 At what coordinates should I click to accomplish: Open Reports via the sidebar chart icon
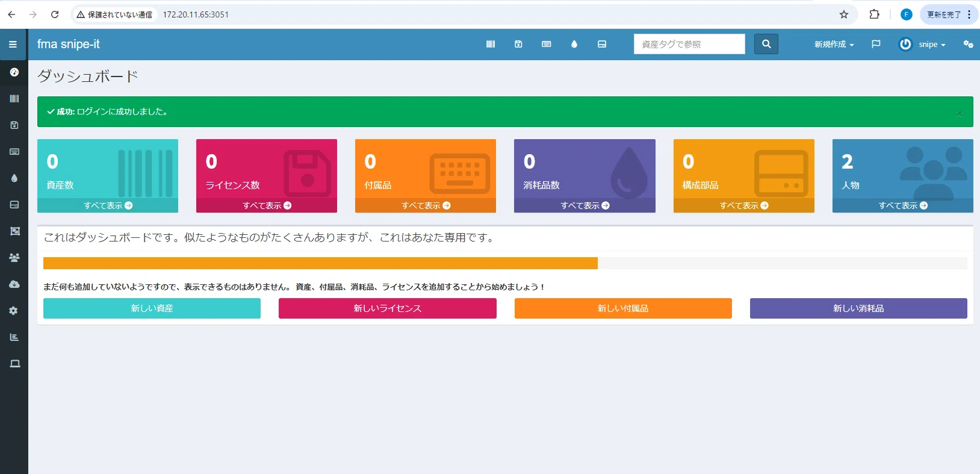tap(14, 337)
